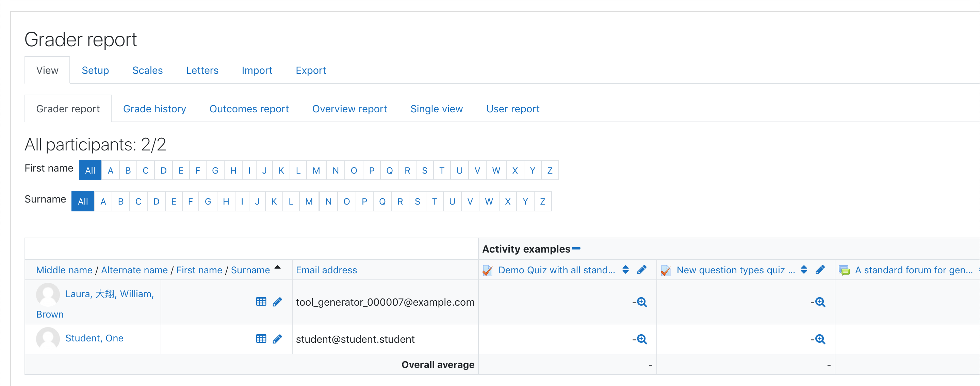Go to the Export tab
The image size is (980, 386).
tap(311, 70)
